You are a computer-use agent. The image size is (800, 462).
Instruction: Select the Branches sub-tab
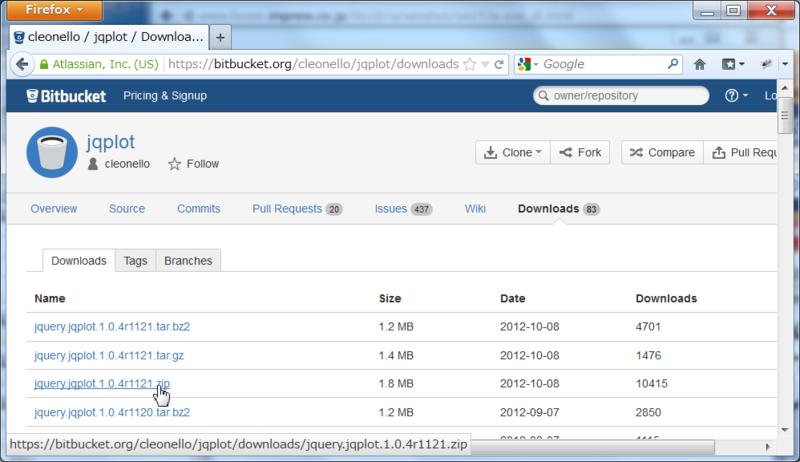[x=188, y=261]
